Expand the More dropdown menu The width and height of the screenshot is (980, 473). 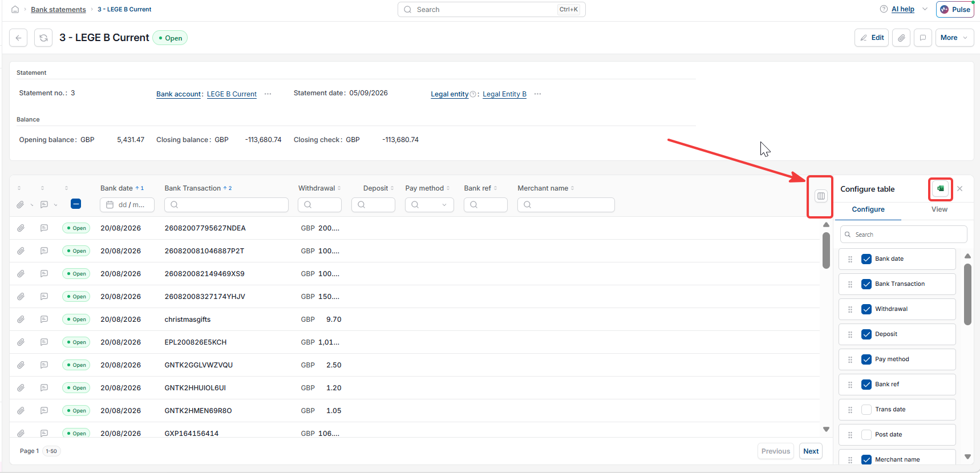955,38
